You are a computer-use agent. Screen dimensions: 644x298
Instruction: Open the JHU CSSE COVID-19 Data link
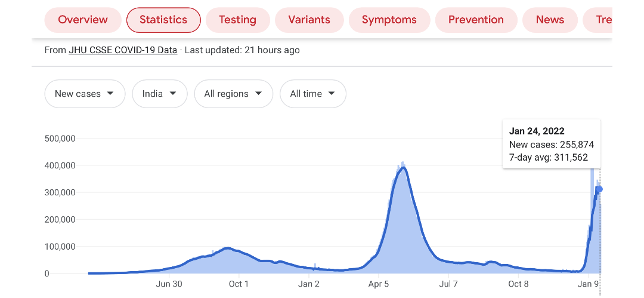[x=123, y=50]
